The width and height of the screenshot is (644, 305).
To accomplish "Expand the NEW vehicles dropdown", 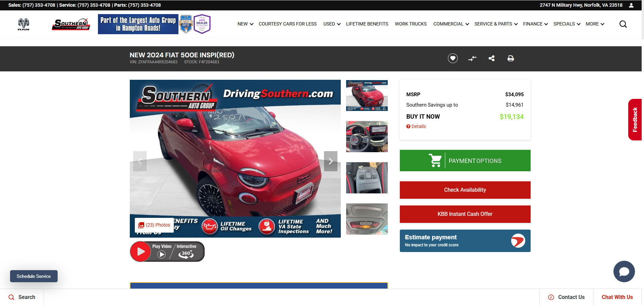I will [x=245, y=24].
